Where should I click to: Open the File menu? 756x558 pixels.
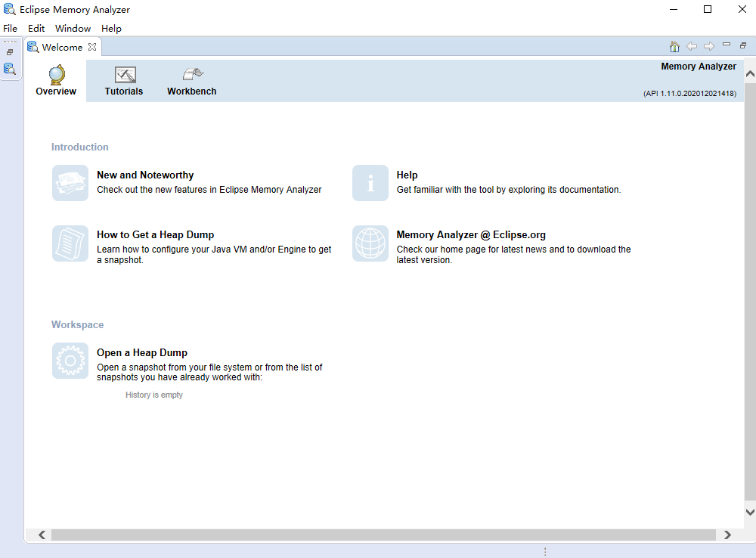[10, 29]
